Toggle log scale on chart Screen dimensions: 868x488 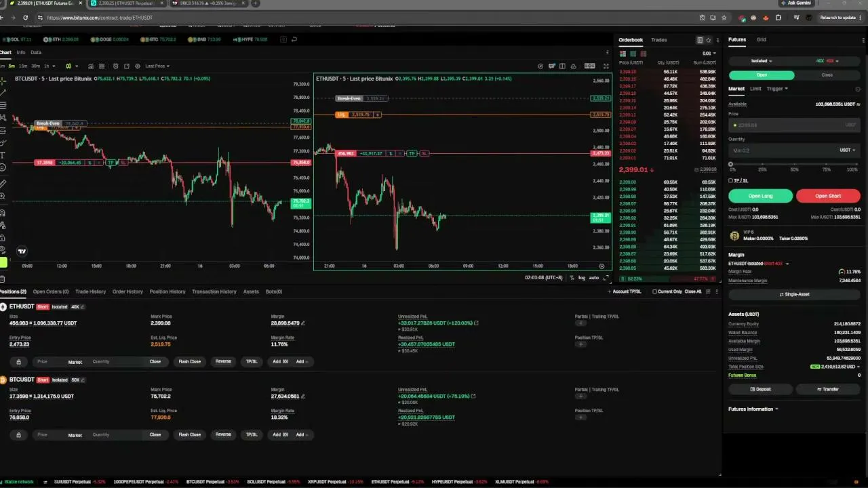coord(581,278)
